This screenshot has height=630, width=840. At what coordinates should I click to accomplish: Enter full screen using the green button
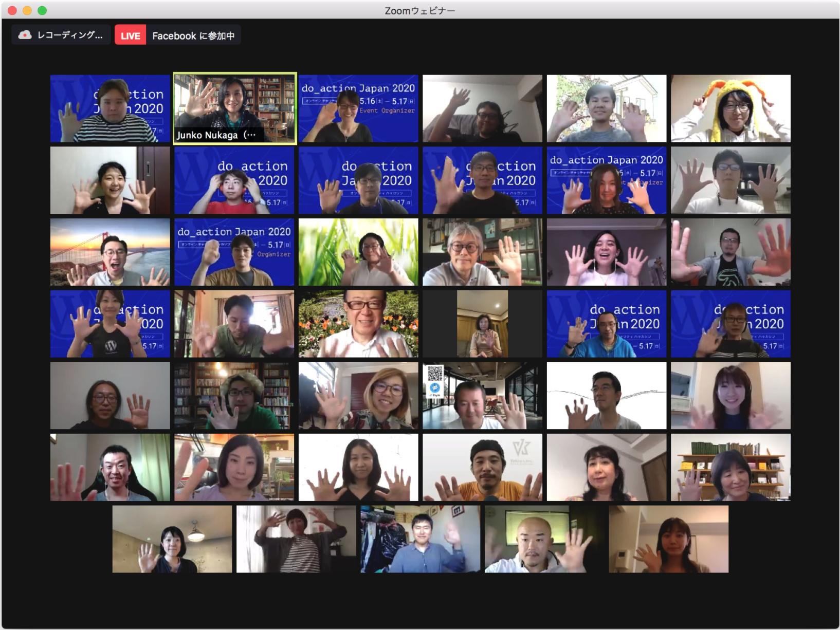(x=42, y=10)
